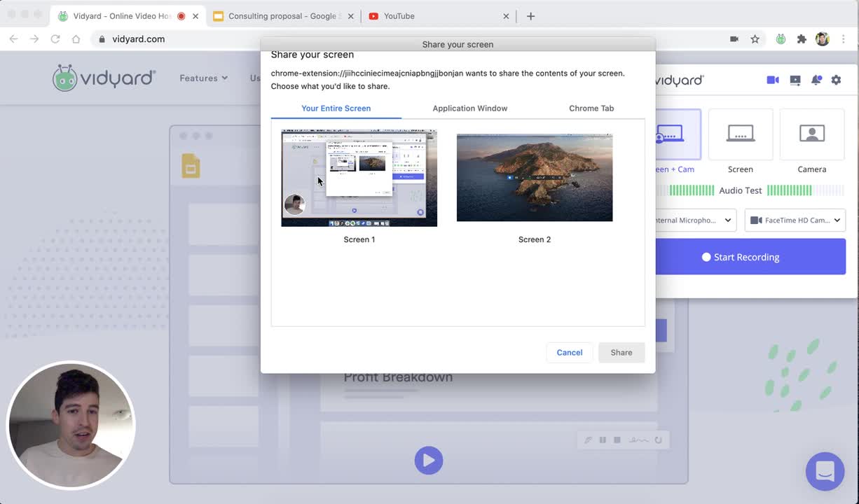Open Vidyard settings gear icon
The height and width of the screenshot is (504, 859).
tap(836, 80)
